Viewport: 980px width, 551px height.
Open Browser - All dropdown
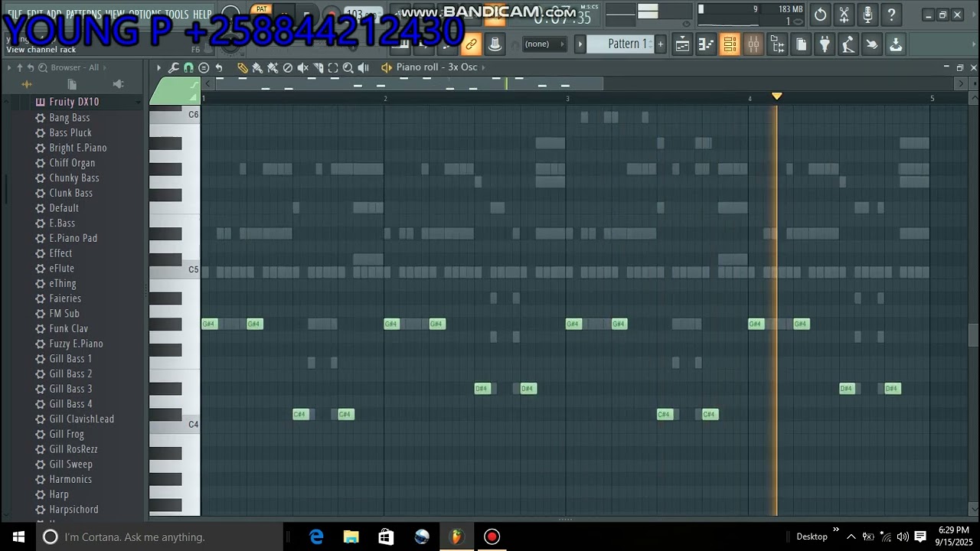[75, 67]
